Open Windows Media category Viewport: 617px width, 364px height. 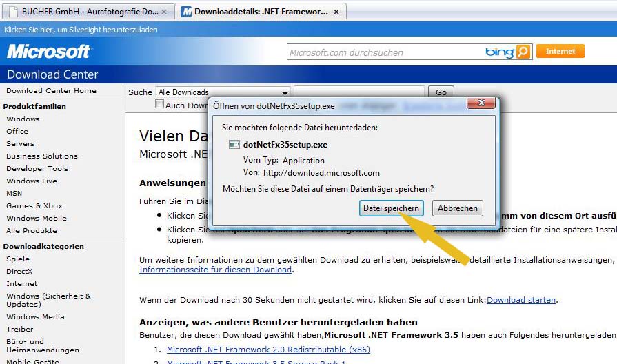coord(35,316)
